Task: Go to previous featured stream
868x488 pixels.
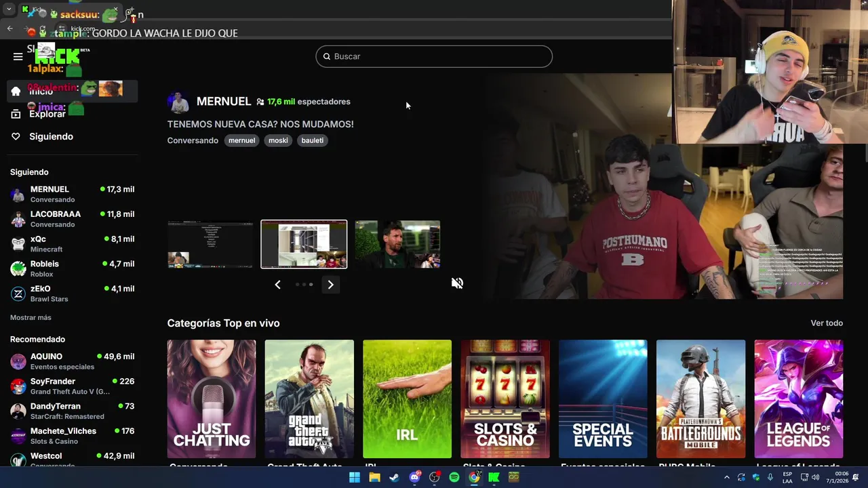Action: click(x=277, y=285)
